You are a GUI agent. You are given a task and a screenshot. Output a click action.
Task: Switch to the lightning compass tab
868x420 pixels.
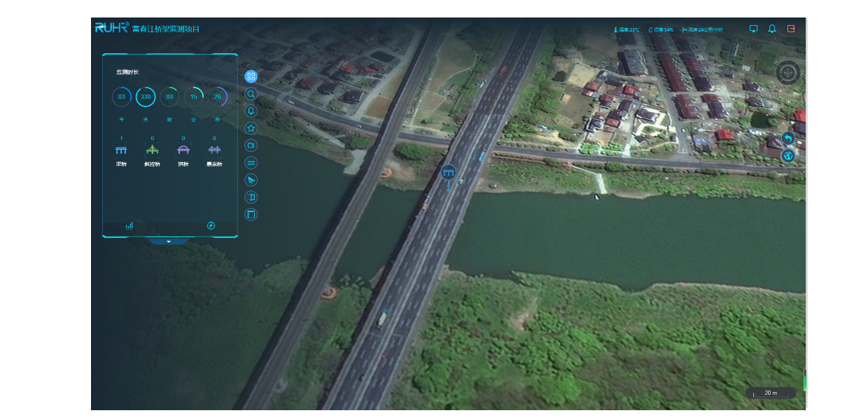pyautogui.click(x=211, y=225)
